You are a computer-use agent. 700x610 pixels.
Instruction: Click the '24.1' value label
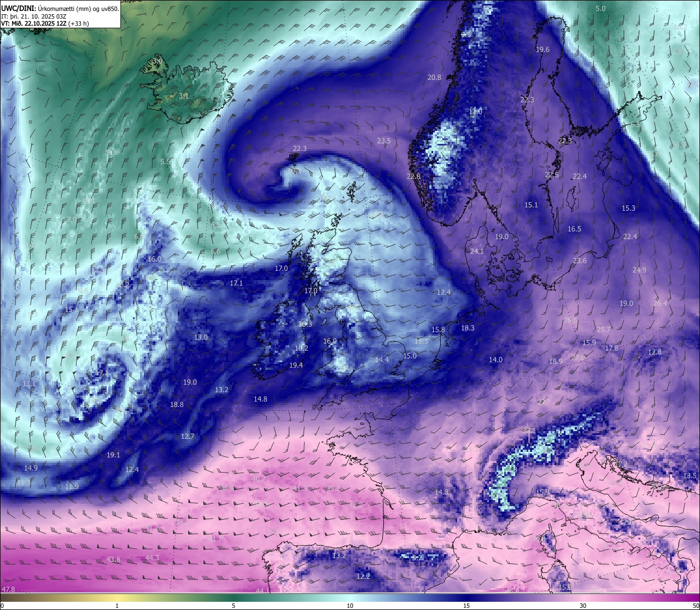477,251
